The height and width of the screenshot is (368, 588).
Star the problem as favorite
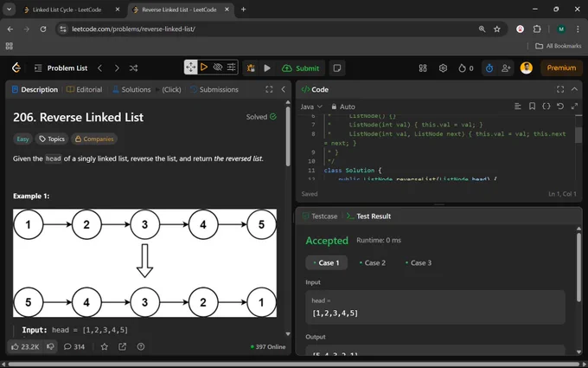coord(105,346)
